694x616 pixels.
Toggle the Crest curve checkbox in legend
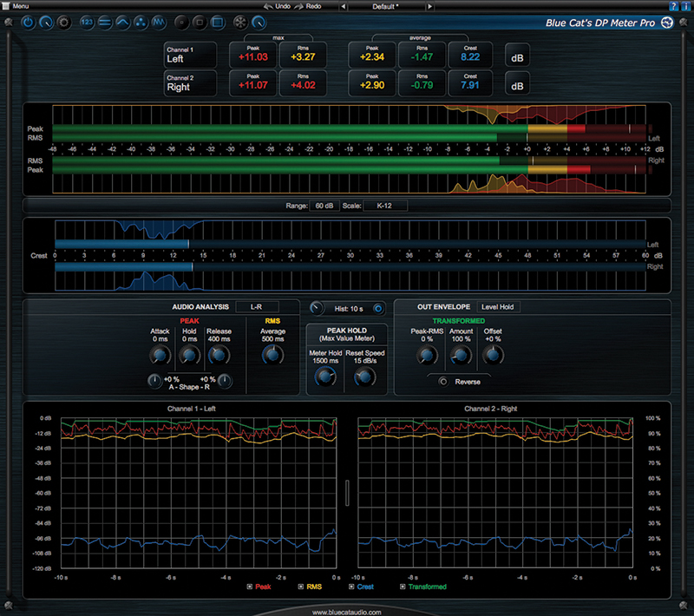(350, 587)
